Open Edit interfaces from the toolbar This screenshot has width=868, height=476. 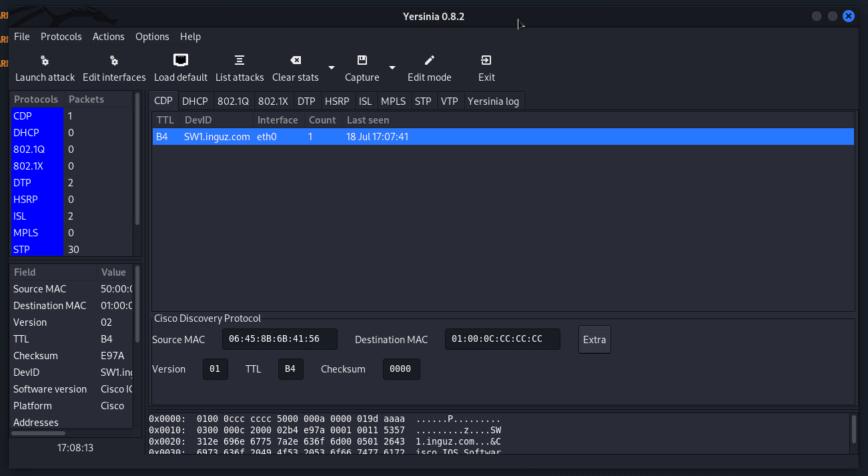tap(114, 61)
